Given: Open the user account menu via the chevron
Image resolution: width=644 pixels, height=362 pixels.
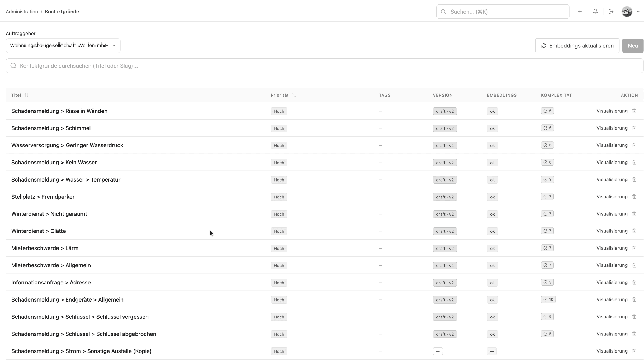Looking at the screenshot, I should (x=639, y=11).
